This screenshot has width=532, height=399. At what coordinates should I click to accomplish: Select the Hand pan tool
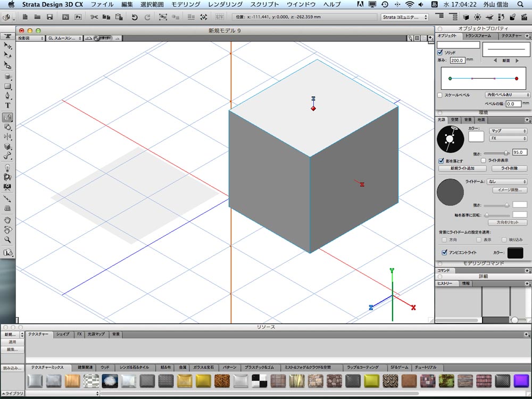[x=7, y=220]
